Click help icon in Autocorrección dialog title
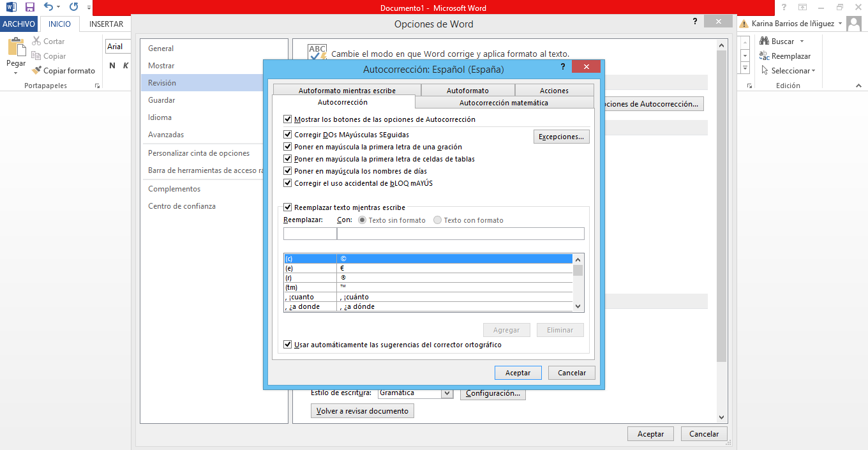 563,66
